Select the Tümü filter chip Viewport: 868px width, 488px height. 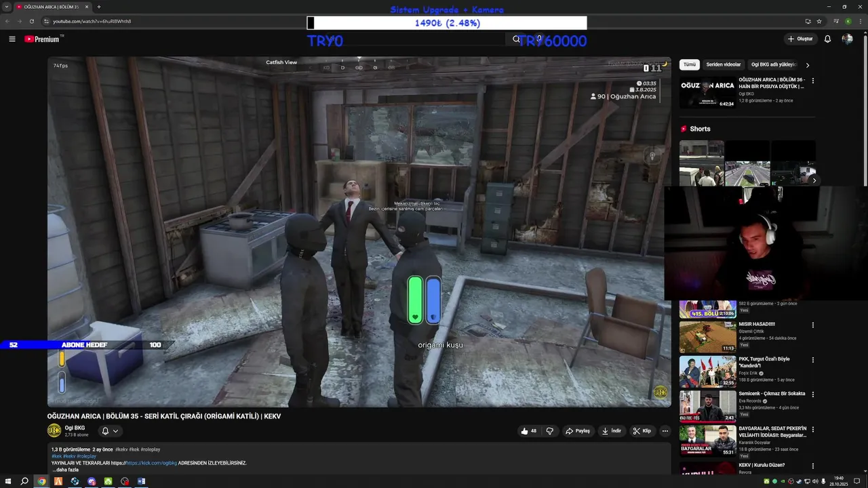click(x=690, y=64)
